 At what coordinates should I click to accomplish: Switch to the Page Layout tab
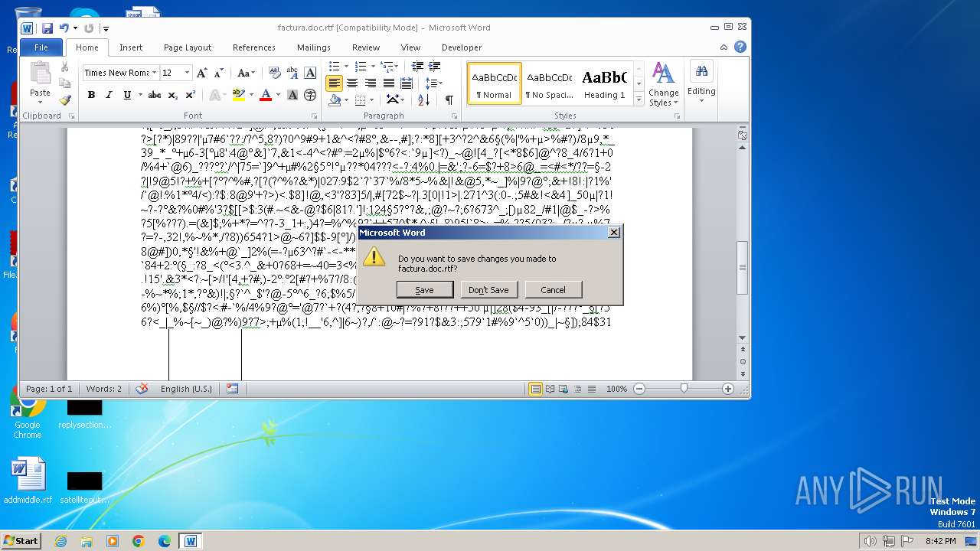(x=188, y=47)
